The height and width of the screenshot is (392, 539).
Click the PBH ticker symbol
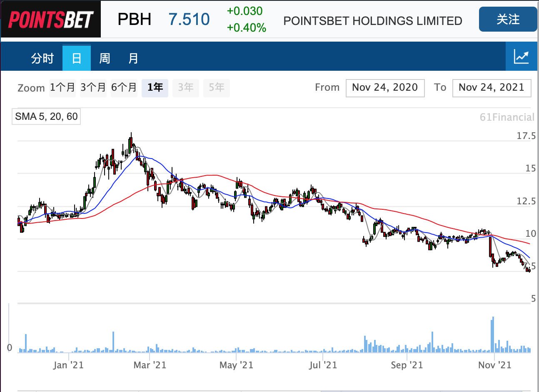pos(134,19)
